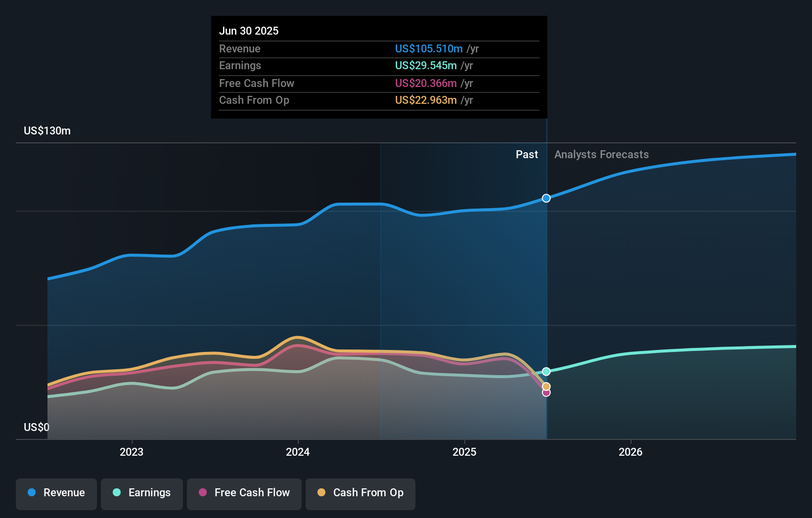Click the pink Free Cash Flow legend dot
Viewport: 812px width, 518px height.
[202, 493]
